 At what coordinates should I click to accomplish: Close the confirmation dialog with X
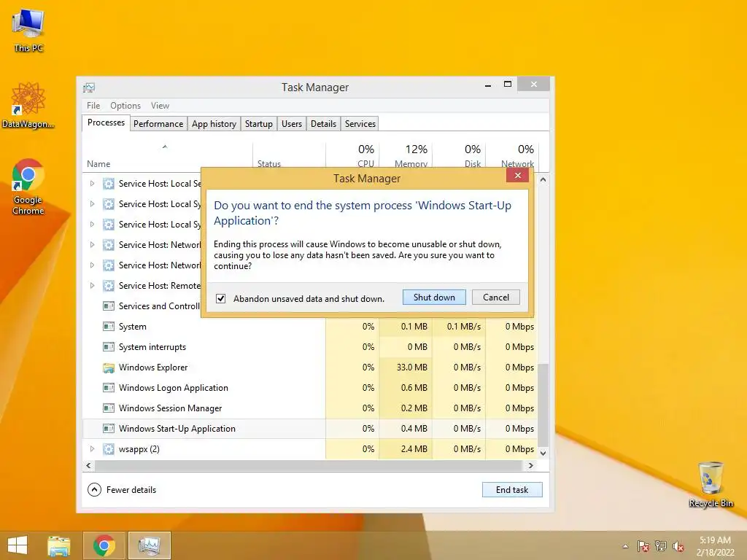(518, 176)
